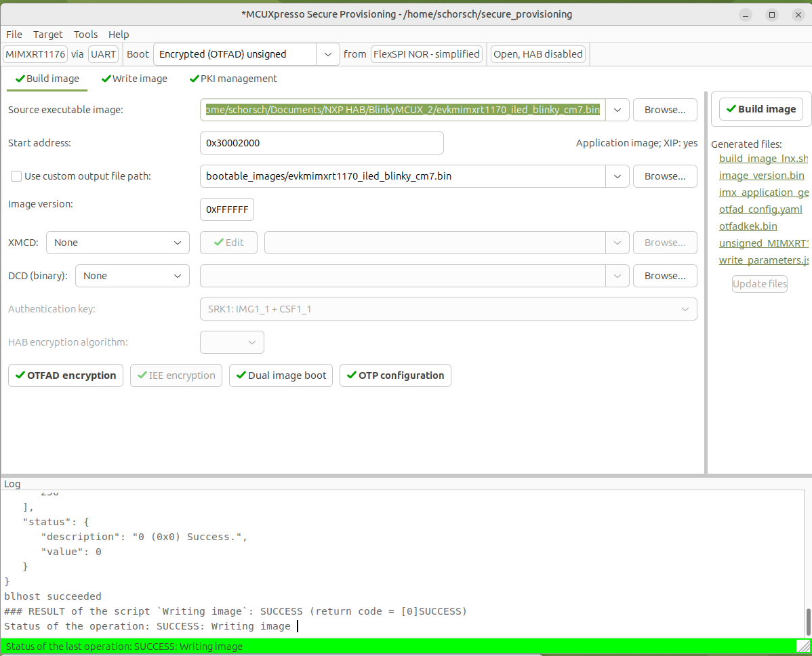Viewport: 812px width, 656px height.
Task: Click the Start address input field
Action: click(x=321, y=143)
